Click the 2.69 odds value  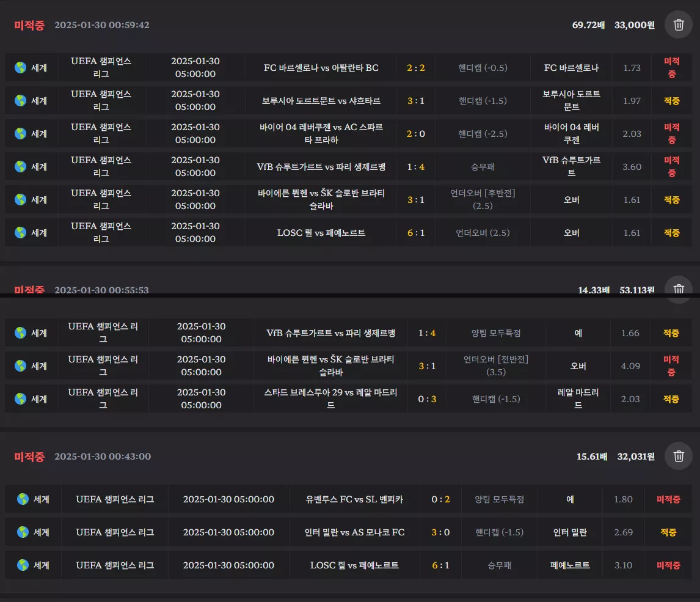(x=623, y=532)
